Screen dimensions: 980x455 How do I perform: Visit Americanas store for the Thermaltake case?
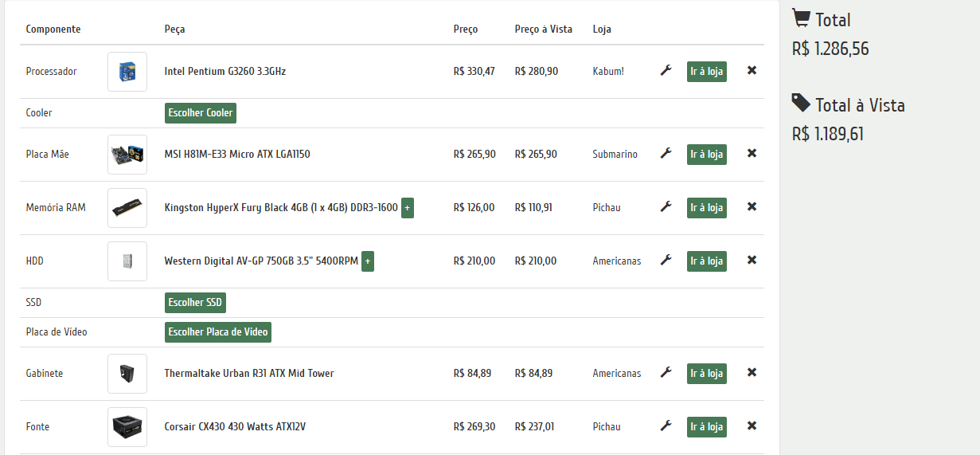pos(707,374)
